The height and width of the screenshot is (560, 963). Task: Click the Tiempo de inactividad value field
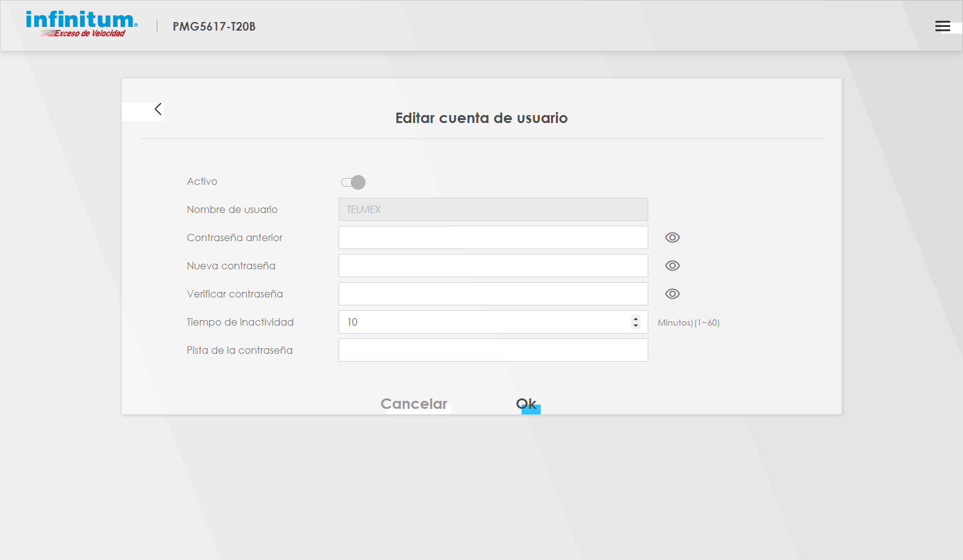tap(484, 322)
